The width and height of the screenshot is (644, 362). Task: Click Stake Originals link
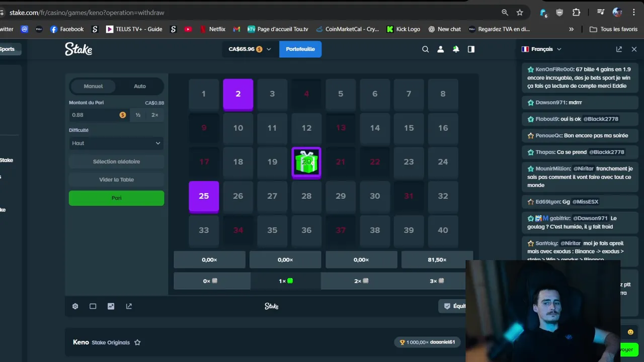coord(111,342)
